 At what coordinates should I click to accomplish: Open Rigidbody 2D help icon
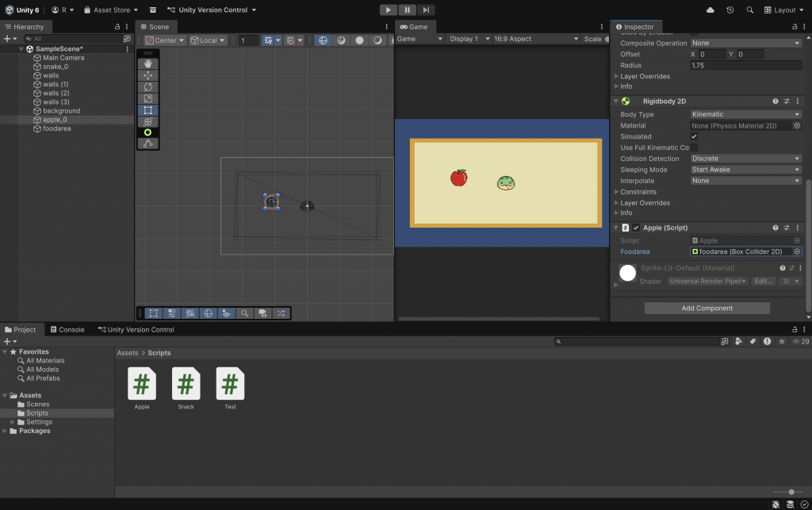pos(776,102)
